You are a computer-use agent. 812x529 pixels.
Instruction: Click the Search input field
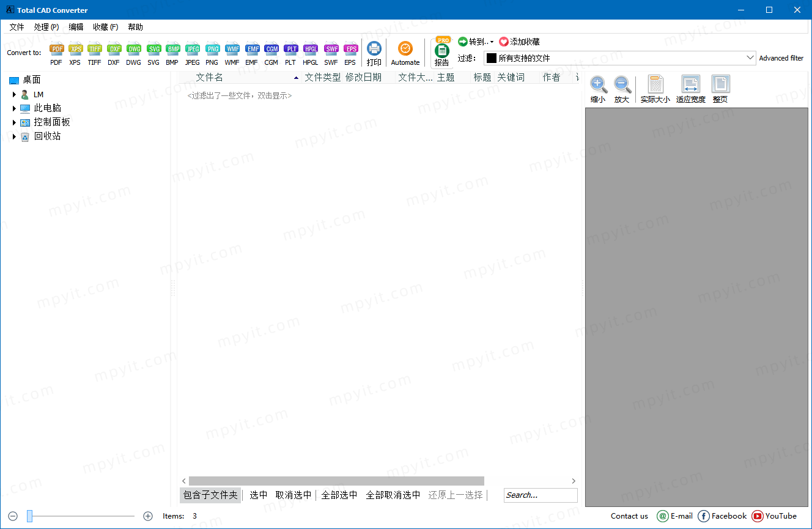541,495
